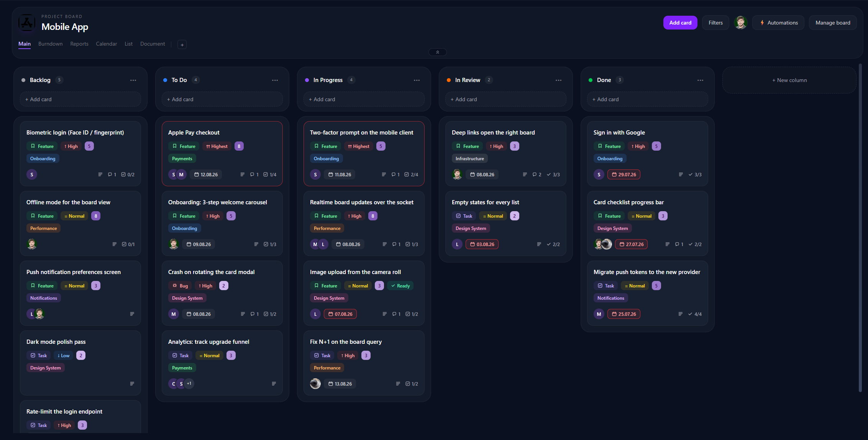The width and height of the screenshot is (868, 440).
Task: Click the story points 8 badge on Offline mode card
Action: point(96,216)
